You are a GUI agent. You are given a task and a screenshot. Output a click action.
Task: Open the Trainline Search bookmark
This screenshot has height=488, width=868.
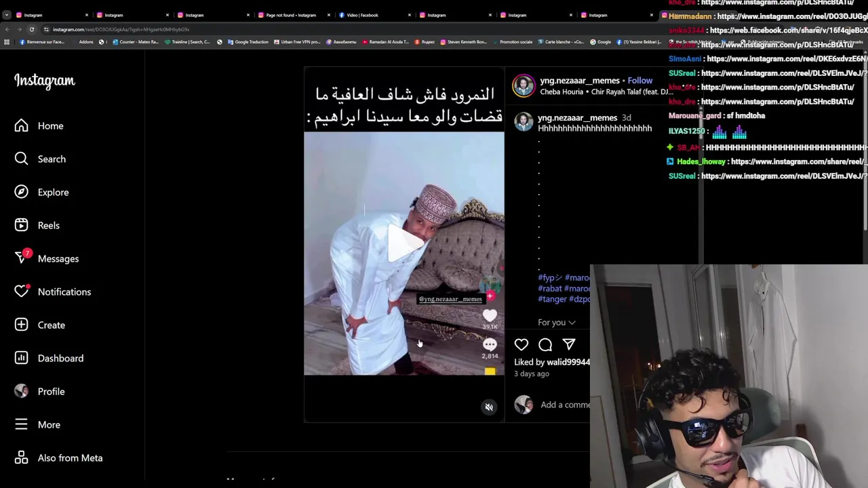tap(187, 42)
